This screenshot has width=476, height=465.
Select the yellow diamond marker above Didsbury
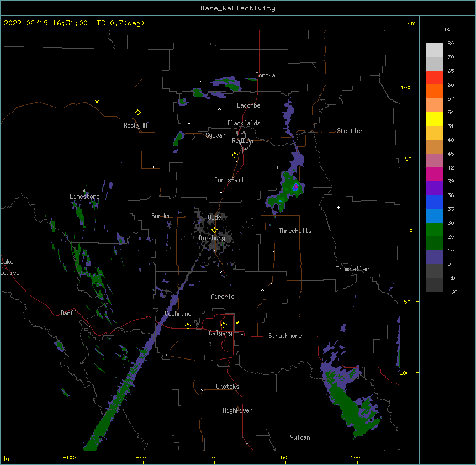[214, 230]
